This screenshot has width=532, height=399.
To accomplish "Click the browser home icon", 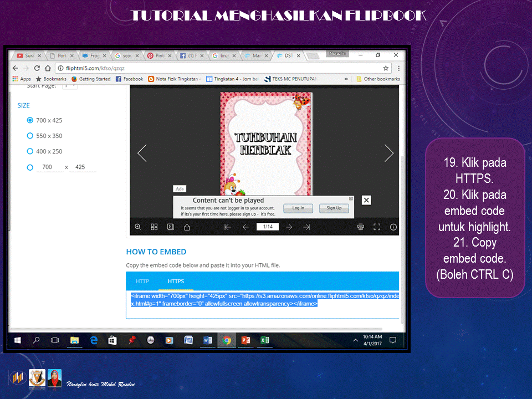I will (x=48, y=68).
